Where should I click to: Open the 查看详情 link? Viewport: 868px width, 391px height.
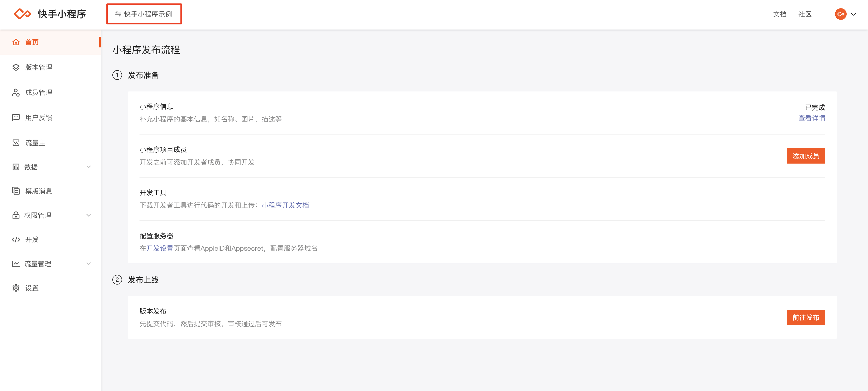tap(811, 118)
